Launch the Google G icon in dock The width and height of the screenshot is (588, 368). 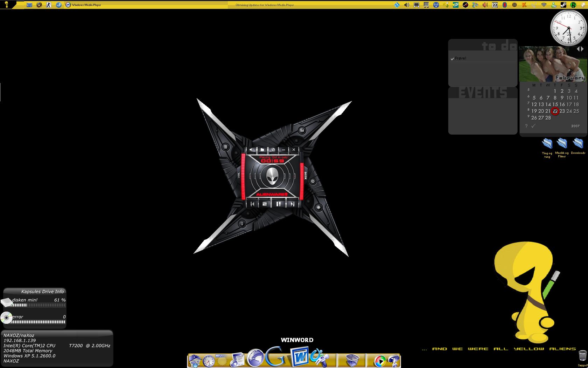pyautogui.click(x=276, y=357)
